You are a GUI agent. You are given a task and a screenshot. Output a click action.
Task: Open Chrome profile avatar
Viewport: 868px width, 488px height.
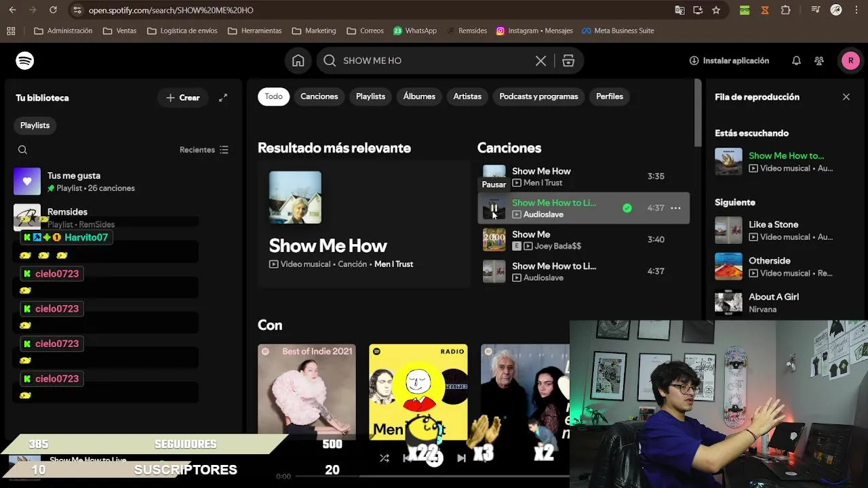tap(836, 10)
